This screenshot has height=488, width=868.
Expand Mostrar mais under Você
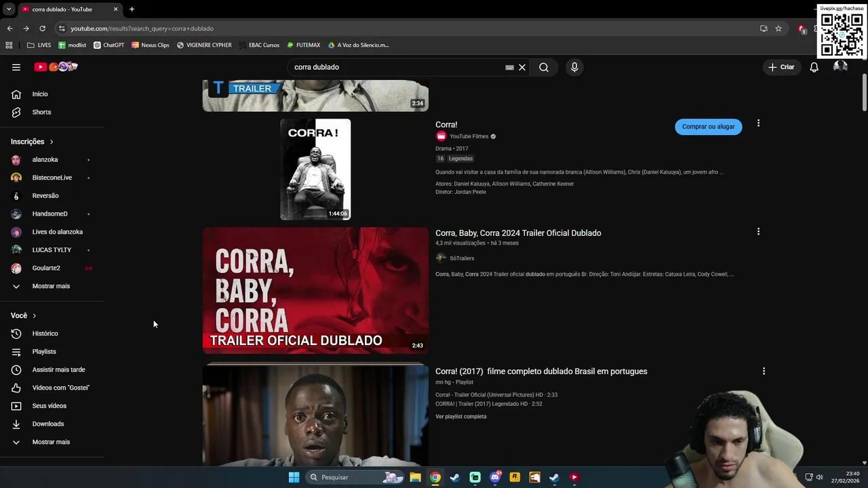(x=52, y=442)
